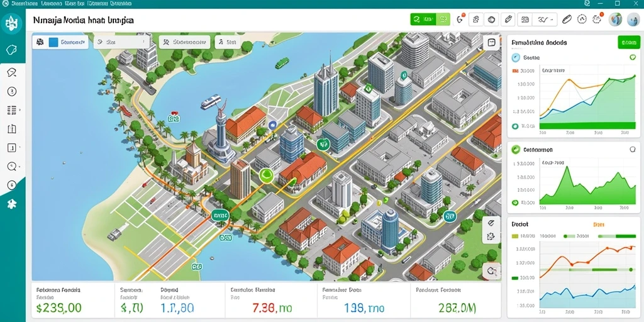Open the list view icon in the sidebar

coord(12,109)
